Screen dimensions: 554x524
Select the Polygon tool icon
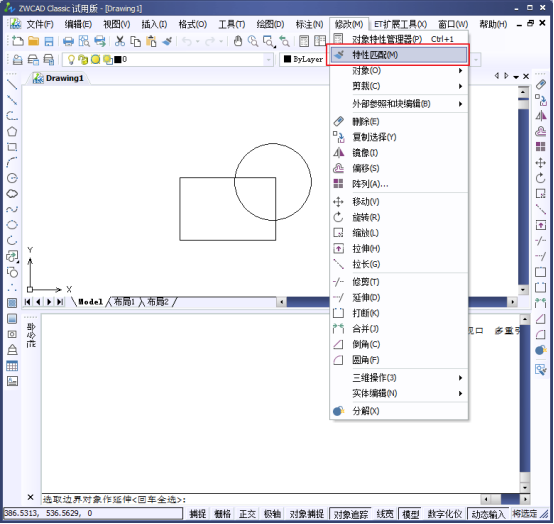click(12, 131)
